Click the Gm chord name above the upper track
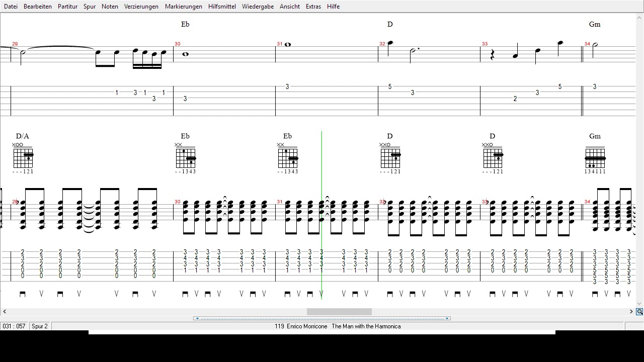 click(595, 24)
